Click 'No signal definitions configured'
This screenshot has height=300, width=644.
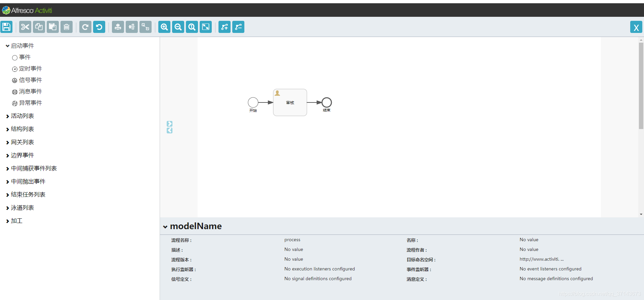point(318,279)
